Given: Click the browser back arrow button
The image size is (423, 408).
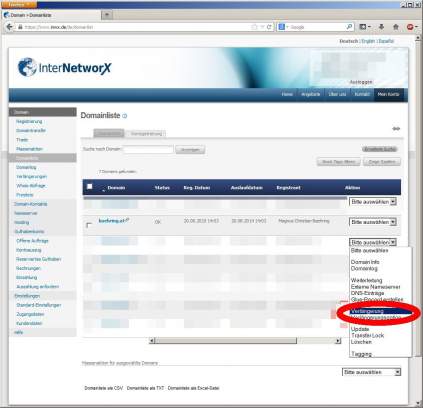Looking at the screenshot, I should [x=9, y=27].
